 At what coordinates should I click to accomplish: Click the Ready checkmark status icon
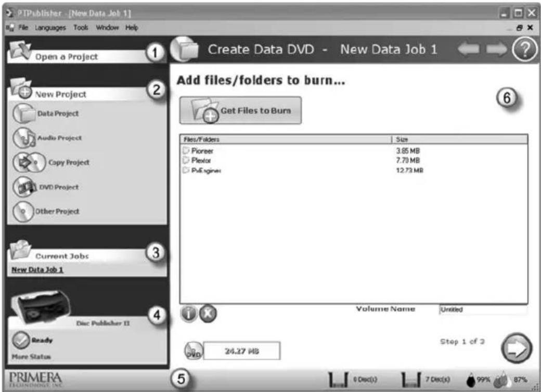coord(21,340)
